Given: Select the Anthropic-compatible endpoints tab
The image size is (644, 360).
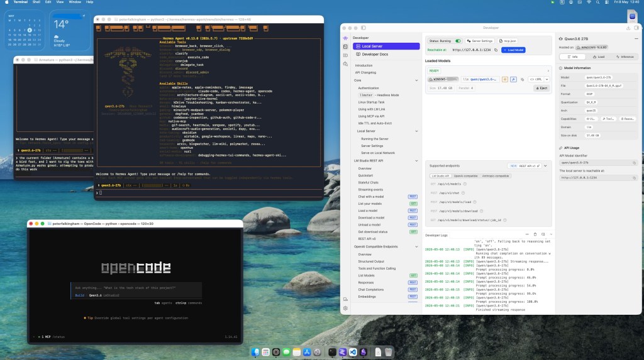Looking at the screenshot, I should (x=496, y=176).
